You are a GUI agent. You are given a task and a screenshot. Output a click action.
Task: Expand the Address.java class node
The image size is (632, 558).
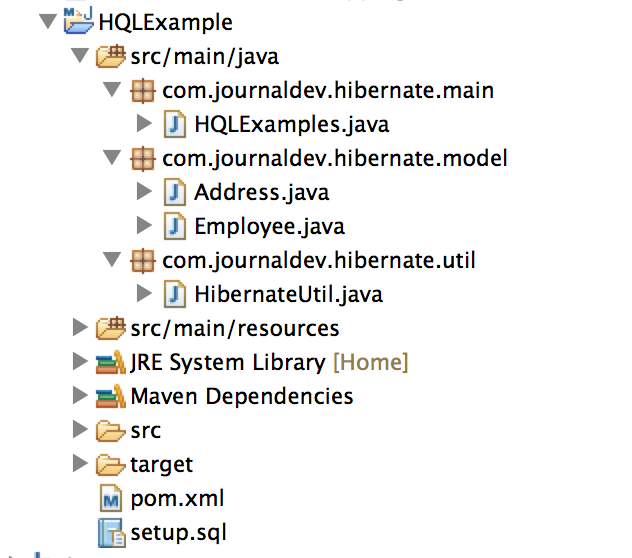pos(144,192)
